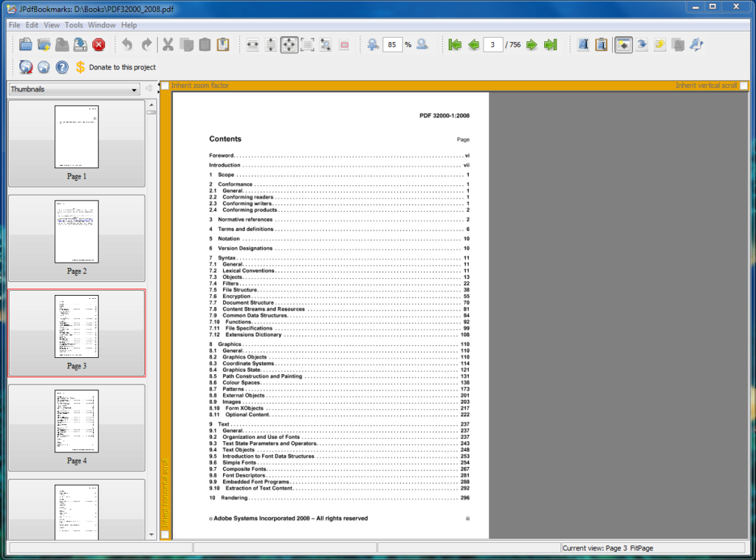Open a PDF file
The image size is (756, 560).
click(x=26, y=44)
